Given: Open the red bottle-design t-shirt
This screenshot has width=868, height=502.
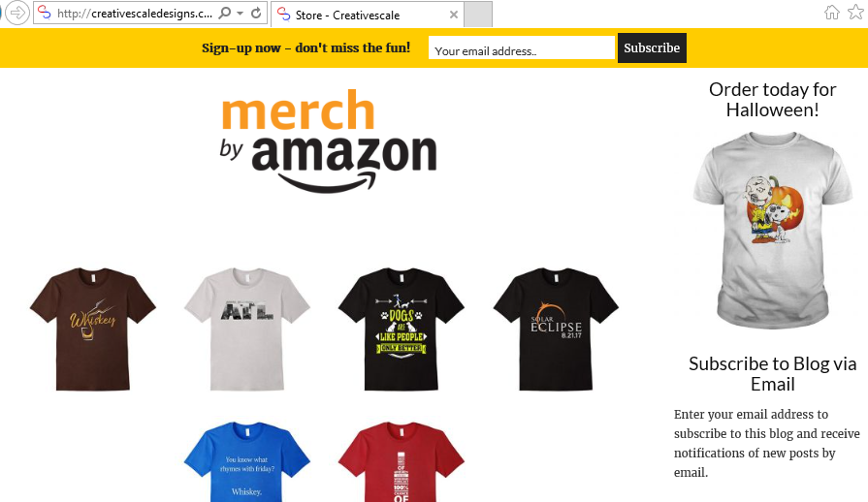Looking at the screenshot, I should pyautogui.click(x=402, y=462).
